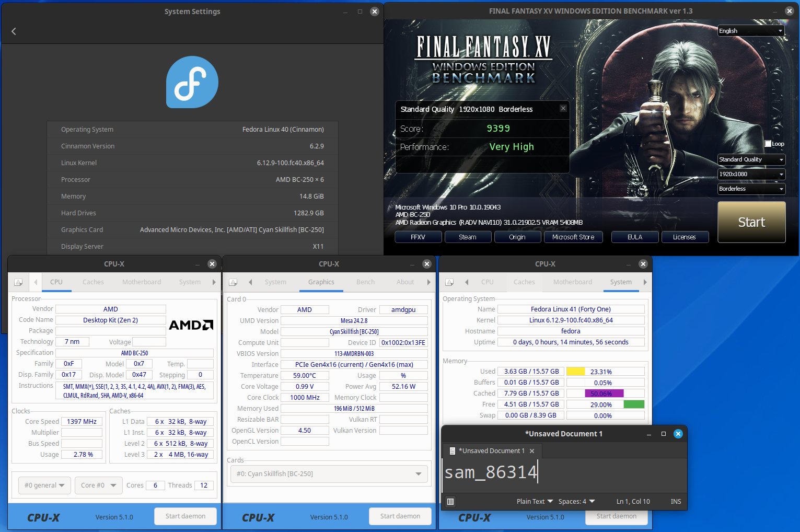Screen dimensions: 800x532
Task: Click the icon button in CPU-X System window toolbar
Action: [x=449, y=282]
